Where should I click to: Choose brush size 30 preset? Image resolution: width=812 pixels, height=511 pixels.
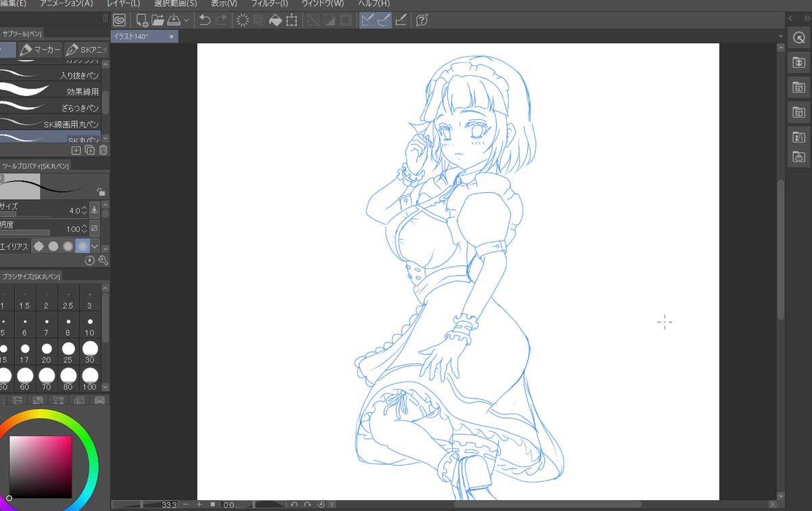89,353
